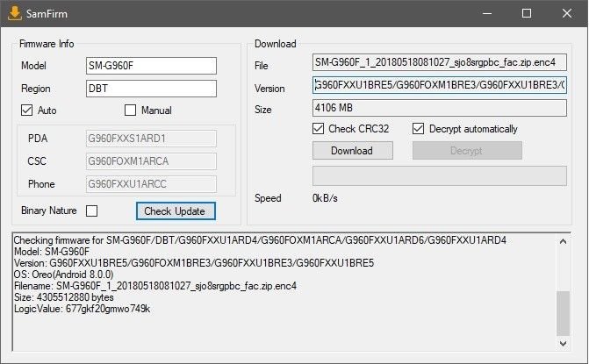Viewport: 589px width, 364px height.
Task: Maximize the SamFirm window
Action: [x=527, y=13]
